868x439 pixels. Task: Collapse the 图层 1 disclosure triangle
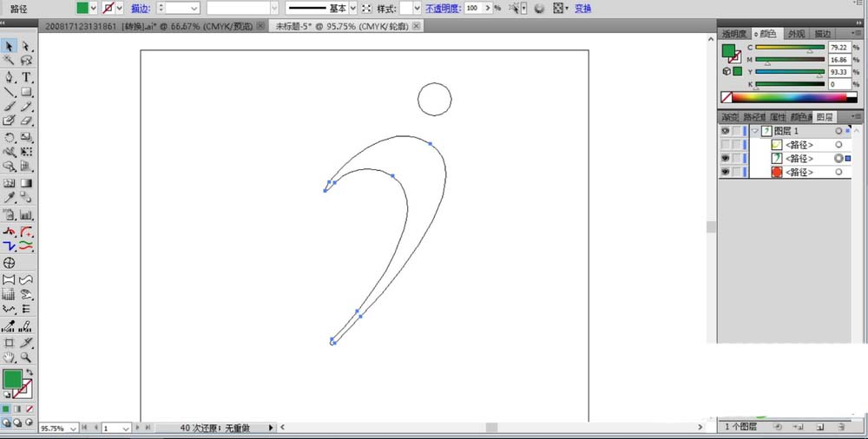tap(754, 131)
